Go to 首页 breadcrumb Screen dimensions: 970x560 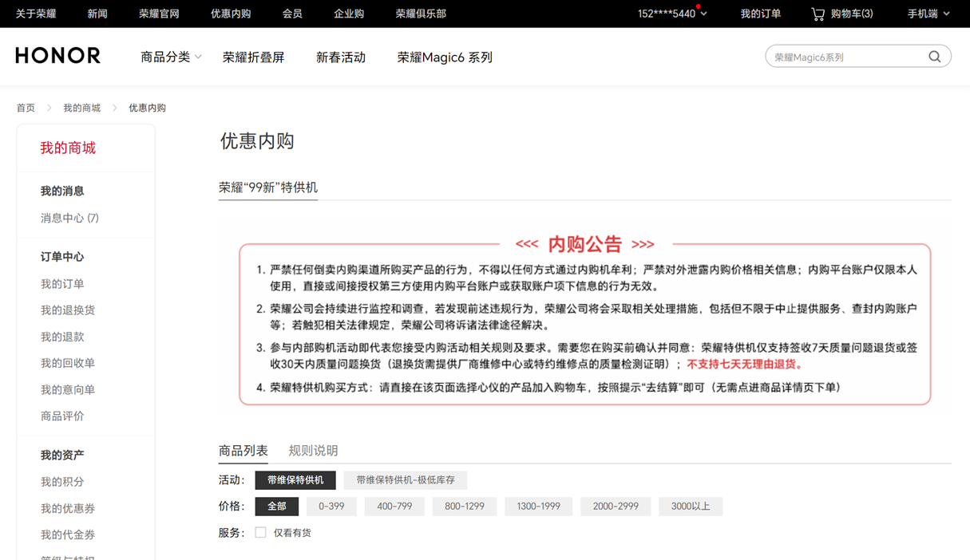(26, 108)
